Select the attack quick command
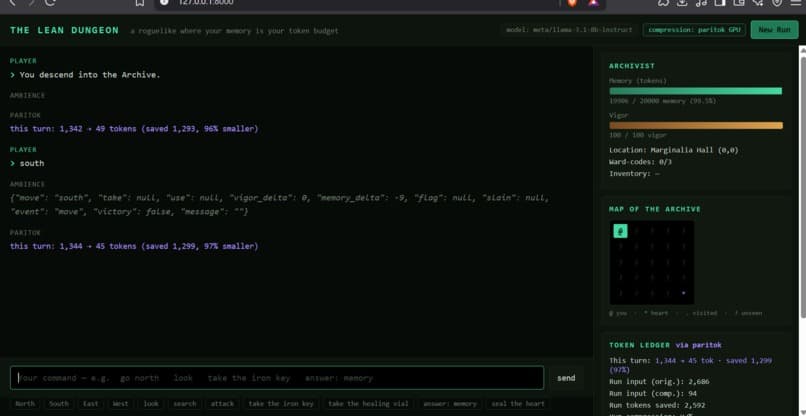 (x=222, y=404)
